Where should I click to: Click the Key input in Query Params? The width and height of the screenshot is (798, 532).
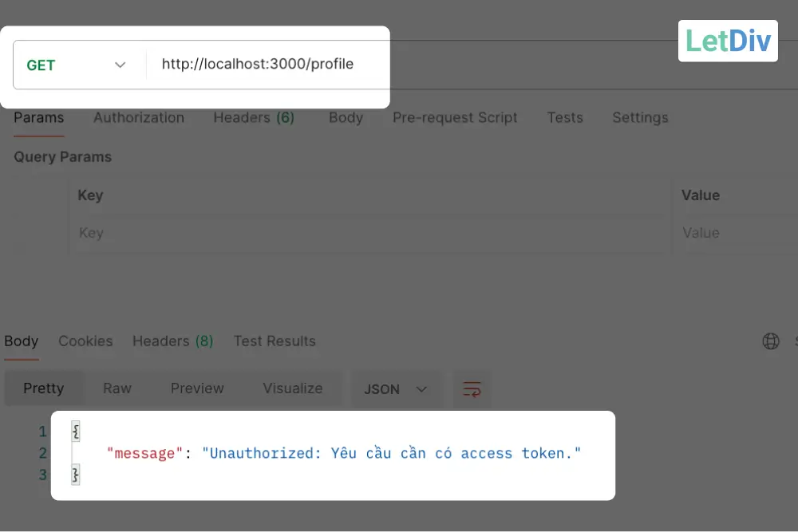point(367,233)
